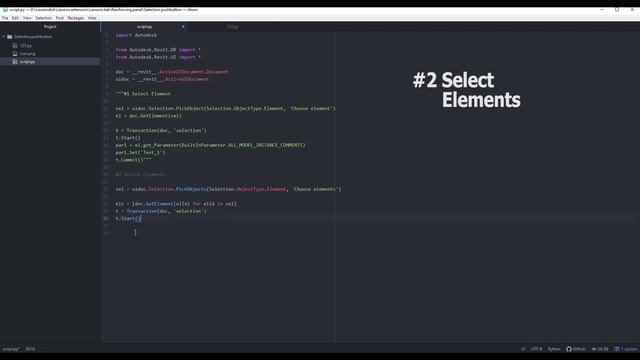The width and height of the screenshot is (640, 360).
Task: Open the Selection menu
Action: point(43,18)
